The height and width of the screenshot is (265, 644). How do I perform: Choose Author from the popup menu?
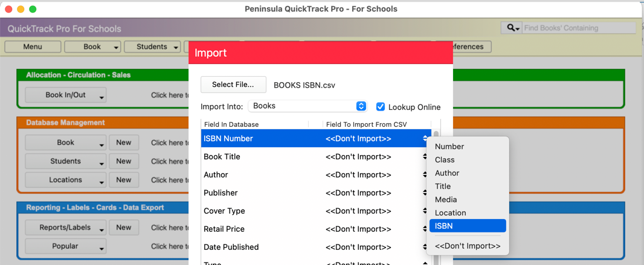468,173
